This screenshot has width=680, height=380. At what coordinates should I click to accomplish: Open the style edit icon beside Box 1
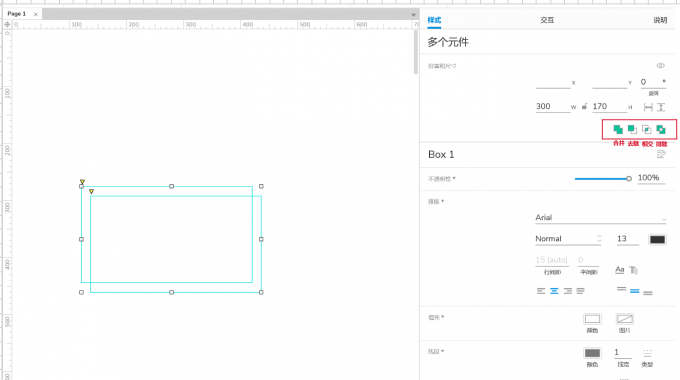661,154
